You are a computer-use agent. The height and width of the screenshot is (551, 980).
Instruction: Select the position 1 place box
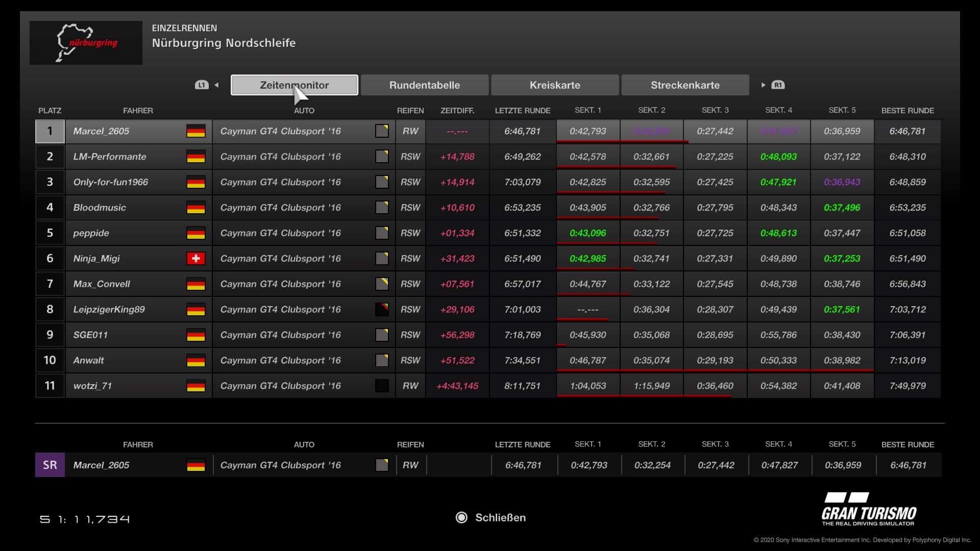pyautogui.click(x=50, y=131)
